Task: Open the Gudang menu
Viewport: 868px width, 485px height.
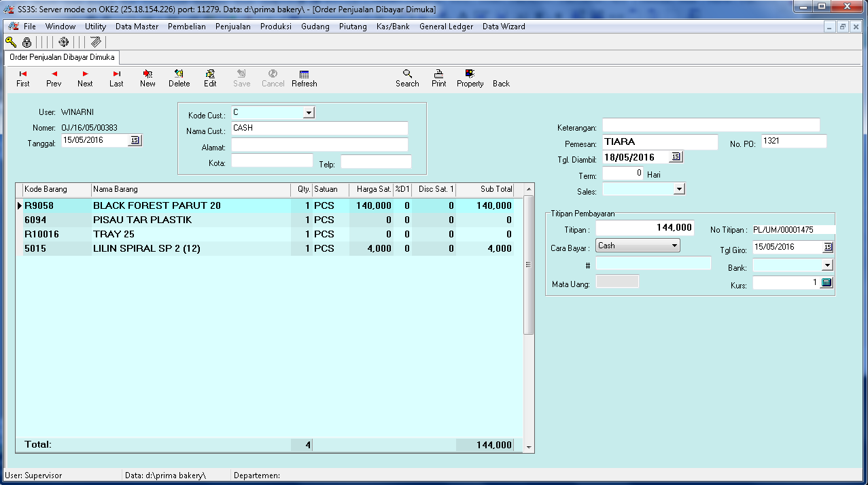Action: pos(315,27)
